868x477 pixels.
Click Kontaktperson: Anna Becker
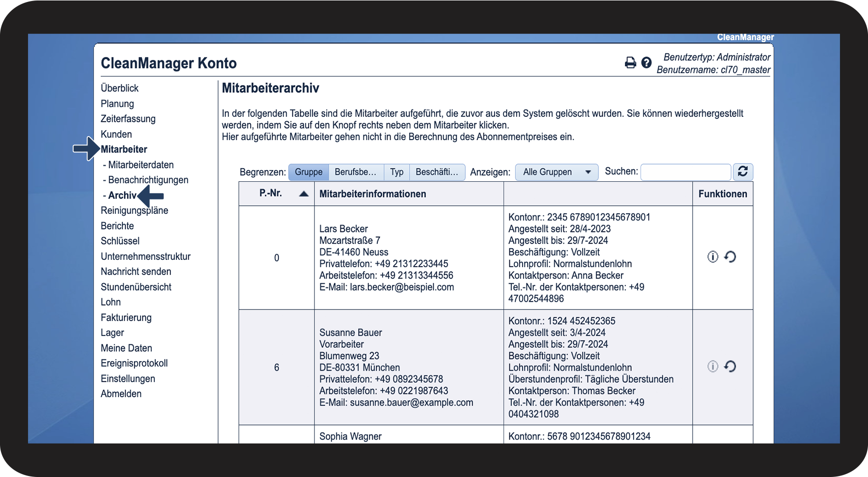pyautogui.click(x=566, y=275)
